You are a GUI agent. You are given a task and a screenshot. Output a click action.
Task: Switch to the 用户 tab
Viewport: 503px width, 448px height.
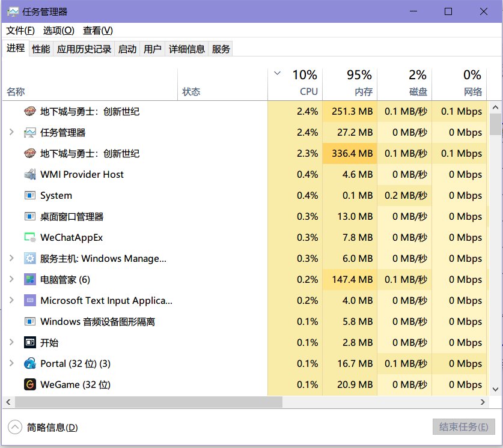click(153, 49)
